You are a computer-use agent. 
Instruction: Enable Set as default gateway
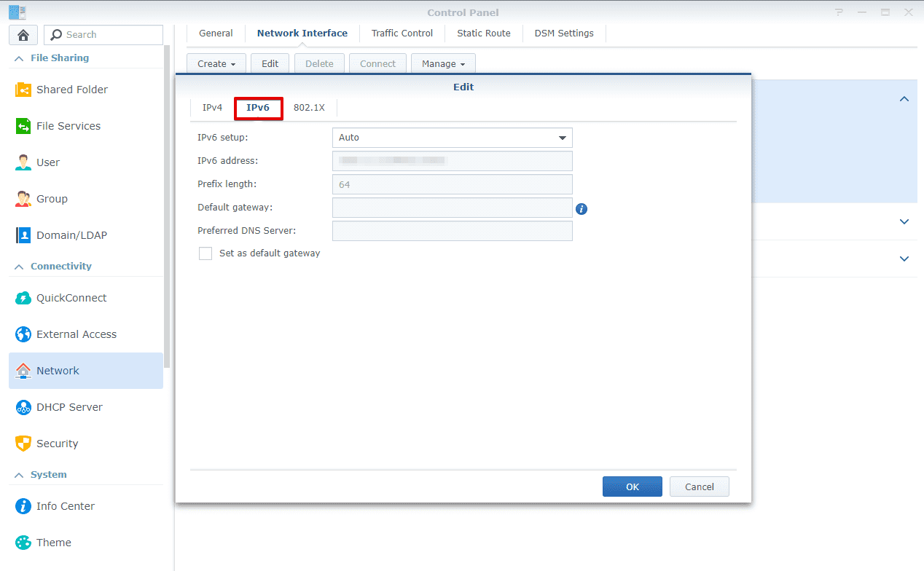[x=205, y=253]
